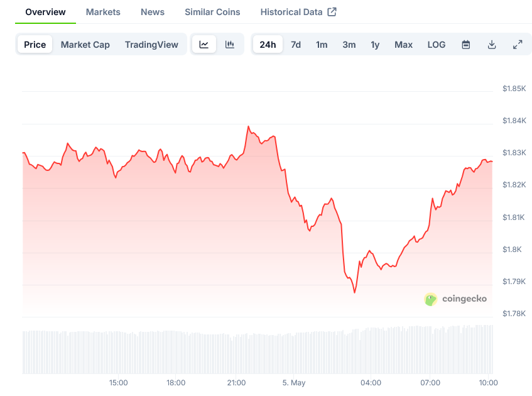Viewport: 532px width, 396px height.
Task: Expand chart to fullscreen
Action: pos(518,45)
